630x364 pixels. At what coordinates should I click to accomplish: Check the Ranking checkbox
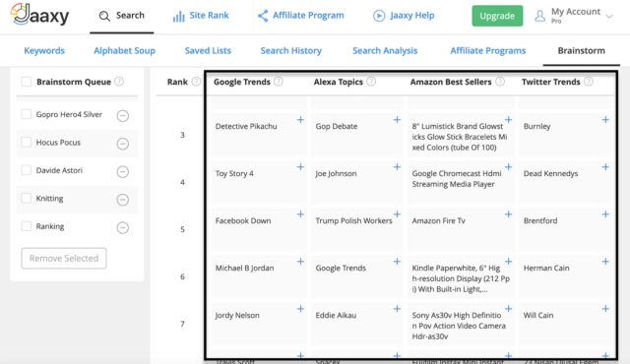tap(27, 226)
